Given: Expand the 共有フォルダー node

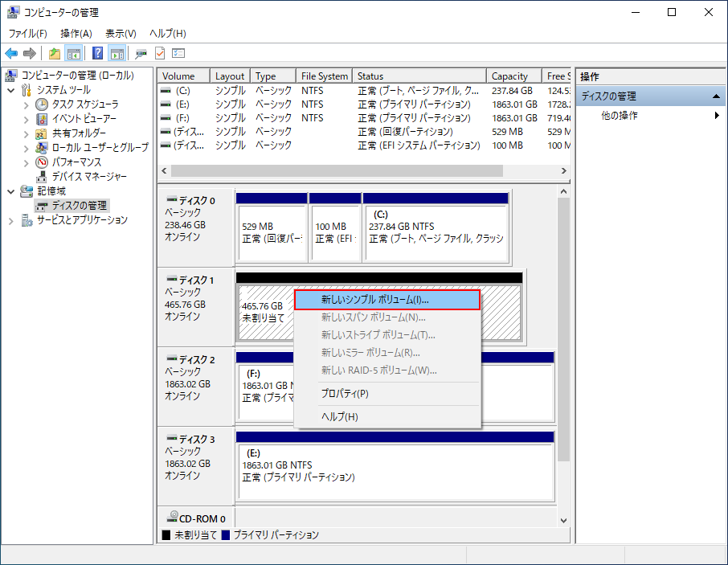Looking at the screenshot, I should click(26, 133).
